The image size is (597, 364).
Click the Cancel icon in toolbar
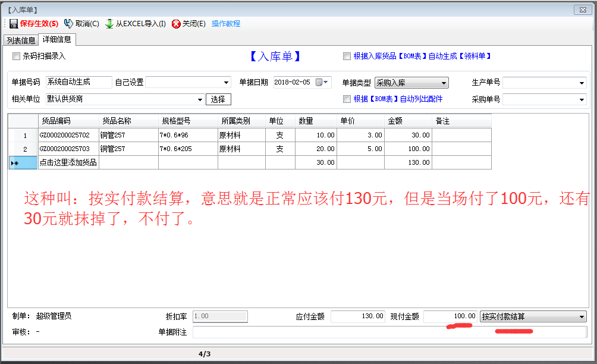pos(68,24)
